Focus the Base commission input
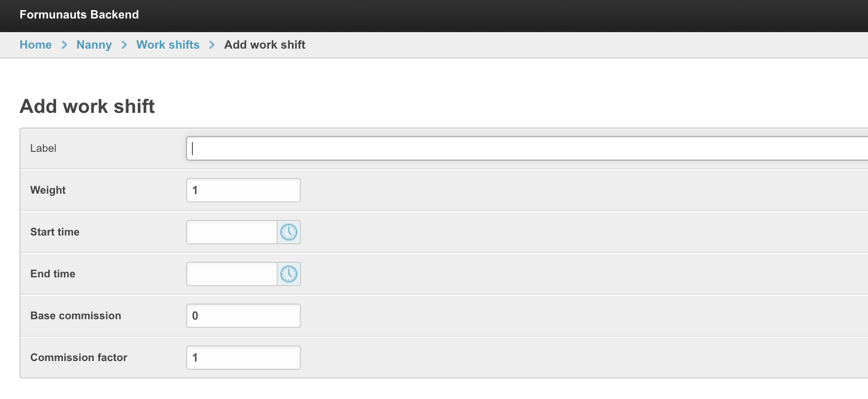Image resolution: width=868 pixels, height=399 pixels. 244,316
